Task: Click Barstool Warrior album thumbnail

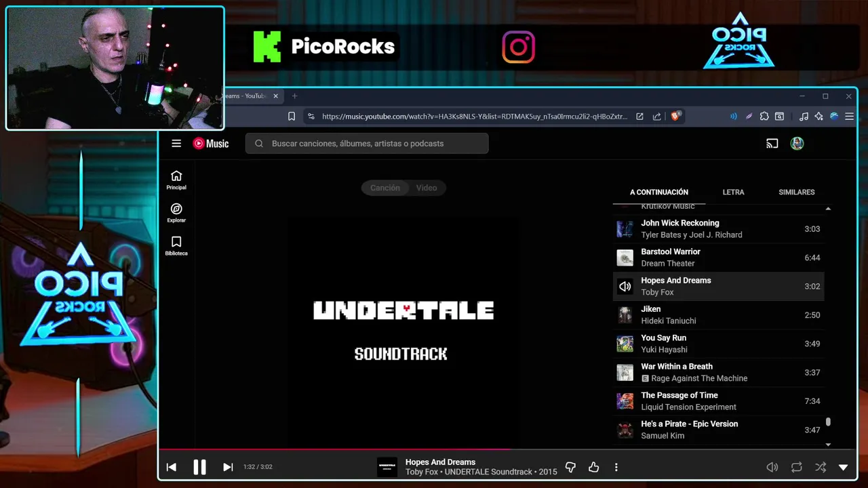Action: click(625, 258)
